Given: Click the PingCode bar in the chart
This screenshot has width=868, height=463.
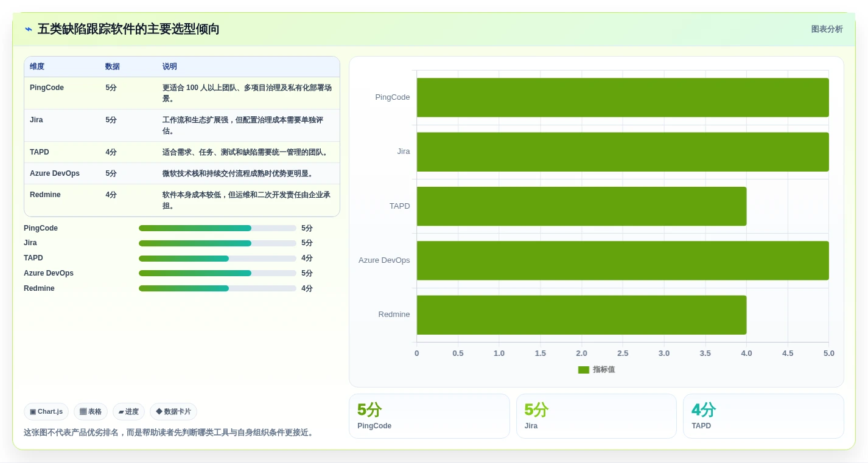Looking at the screenshot, I should click(623, 97).
